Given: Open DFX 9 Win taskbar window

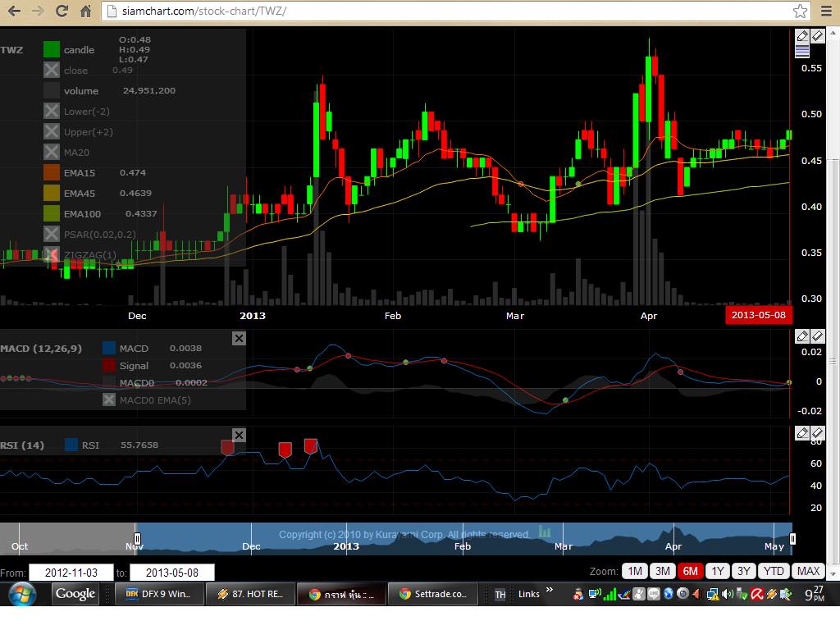Looking at the screenshot, I should 160,594.
